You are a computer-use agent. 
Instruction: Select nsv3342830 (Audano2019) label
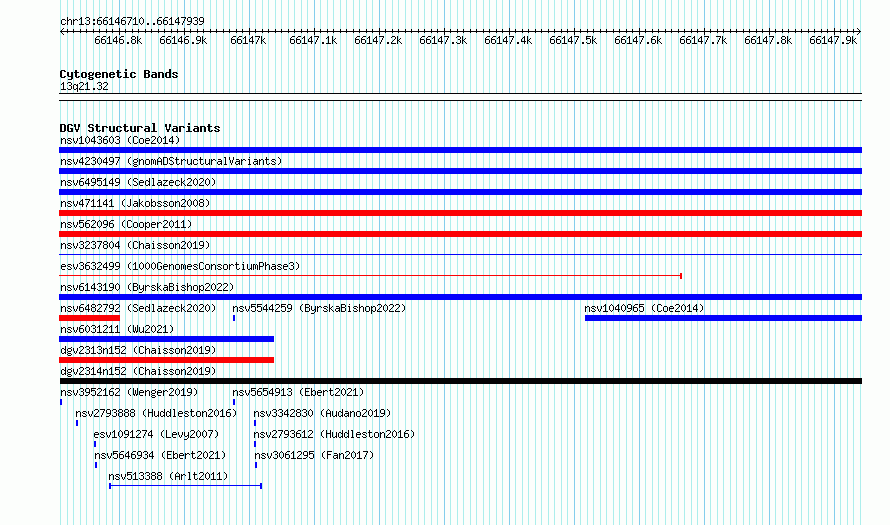pos(322,413)
